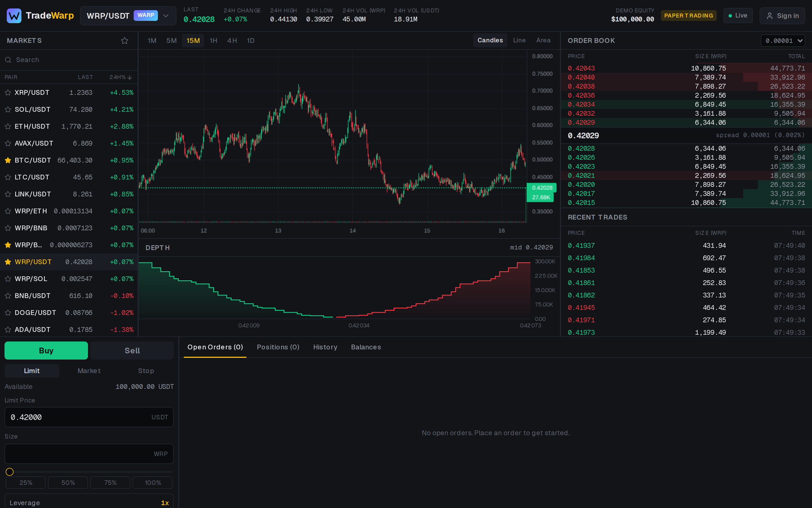Open the Balances tab
This screenshot has height=508, width=812.
click(366, 347)
